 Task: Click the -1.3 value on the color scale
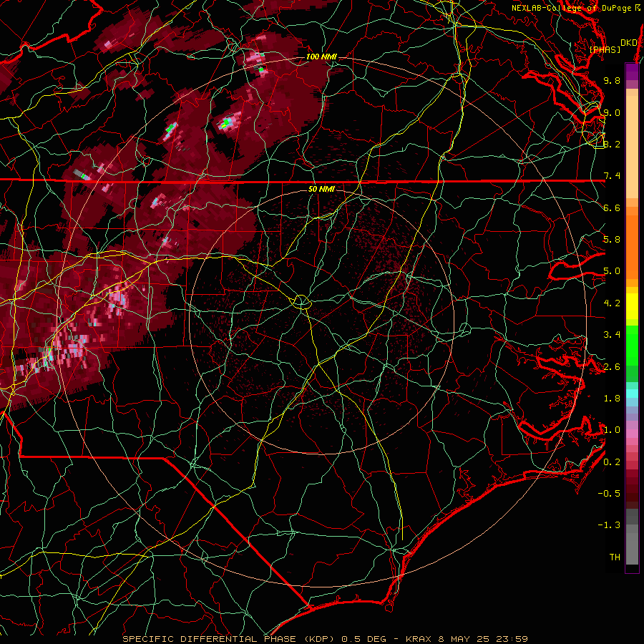point(609,525)
